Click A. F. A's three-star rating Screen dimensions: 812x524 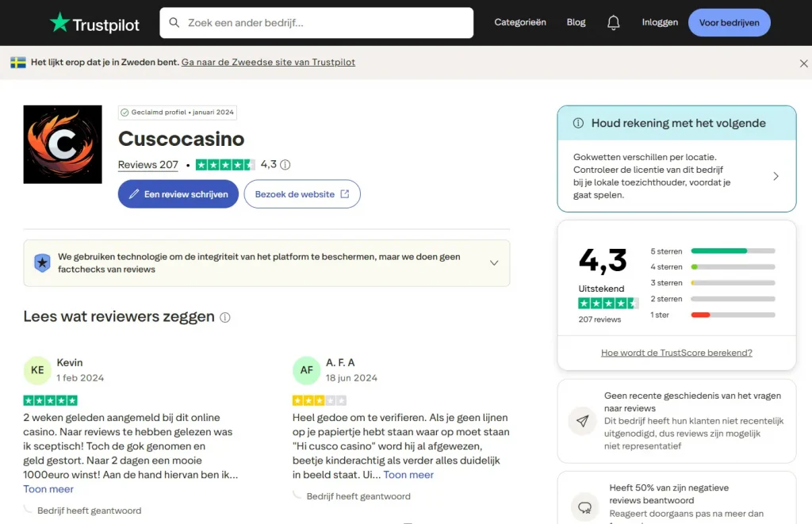(x=320, y=400)
